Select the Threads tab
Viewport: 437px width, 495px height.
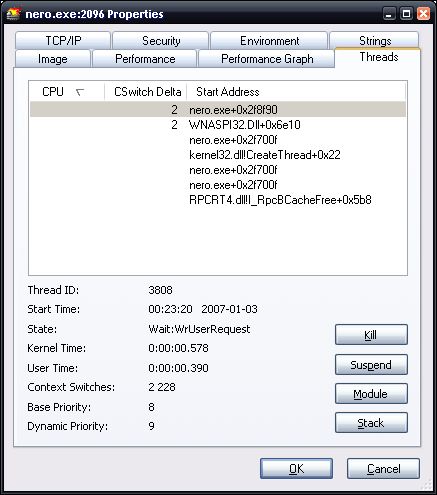click(x=378, y=57)
